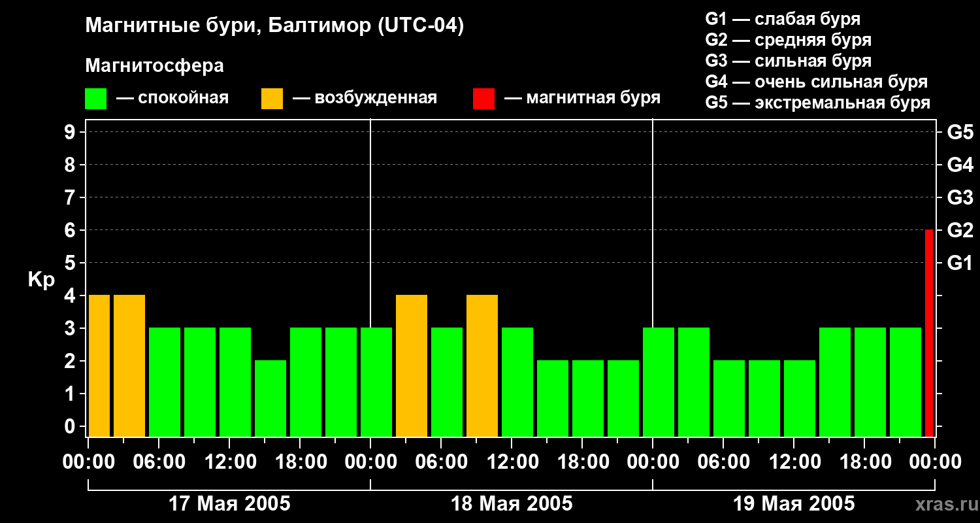980x523 pixels.
Task: Click the '06:00' time label above 19 Мая
Action: (723, 462)
